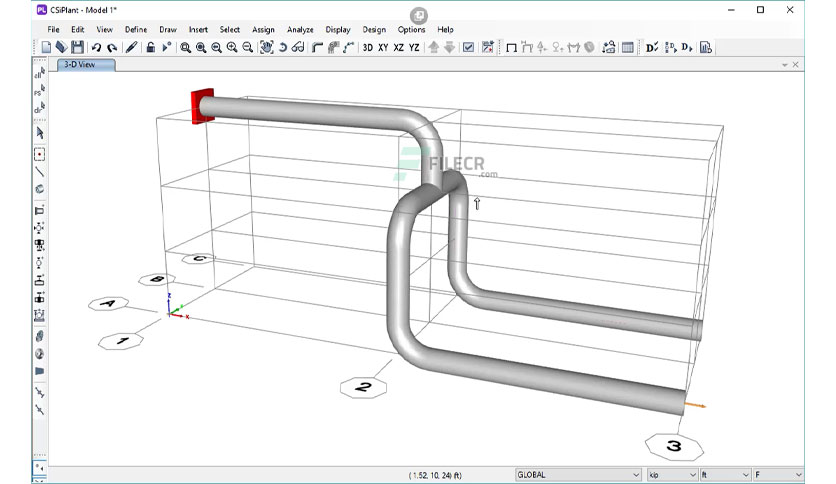Click the start design D-arrow icon
The image size is (836, 484).
pyautogui.click(x=687, y=47)
